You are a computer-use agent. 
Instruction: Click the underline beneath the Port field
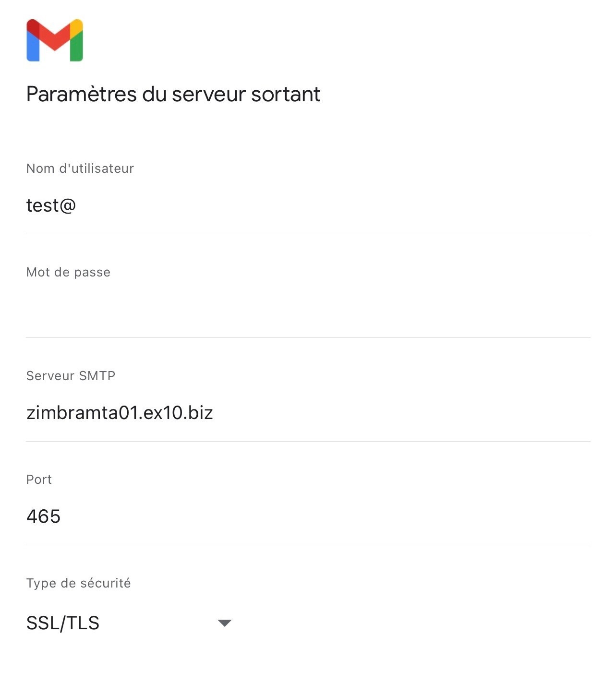click(308, 545)
